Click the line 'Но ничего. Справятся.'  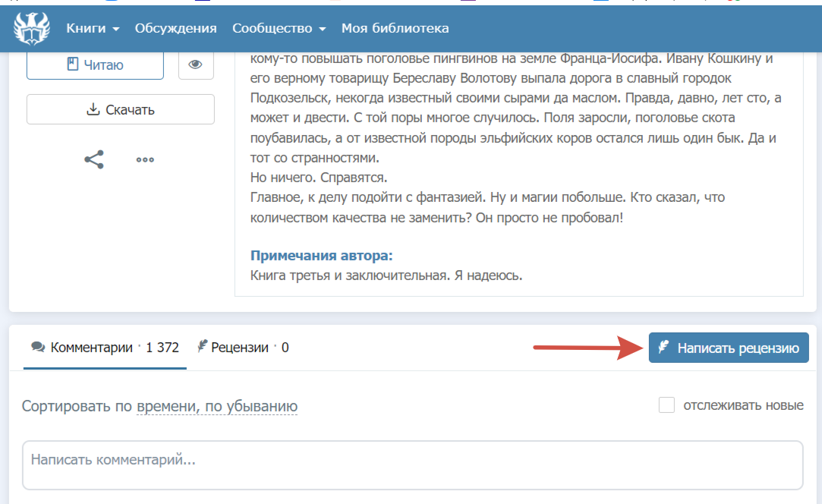[x=319, y=178]
